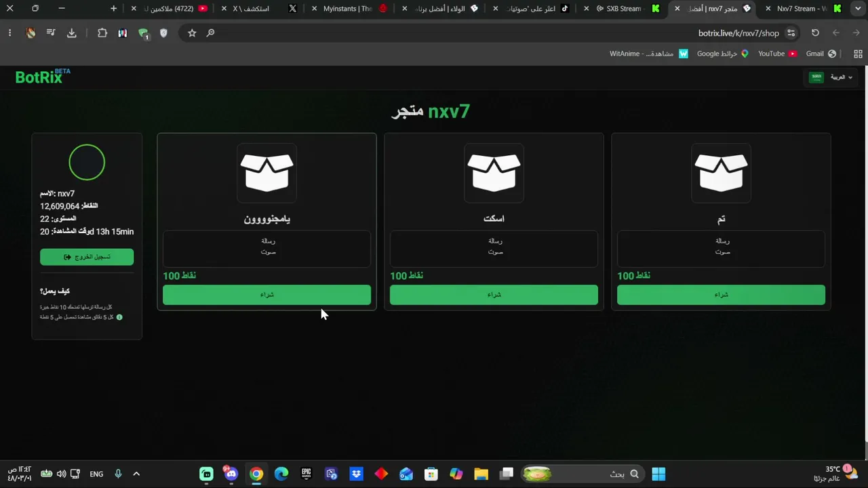Image resolution: width=868 pixels, height=488 pixels.
Task: Click the 'اسكت' item title
Action: point(494,219)
